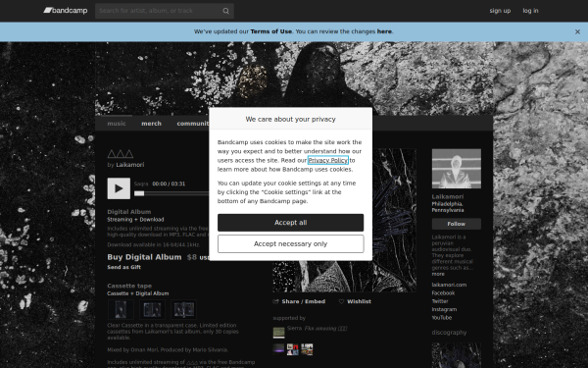
Task: Open the Laikamori artist link under title
Action: pyautogui.click(x=129, y=165)
